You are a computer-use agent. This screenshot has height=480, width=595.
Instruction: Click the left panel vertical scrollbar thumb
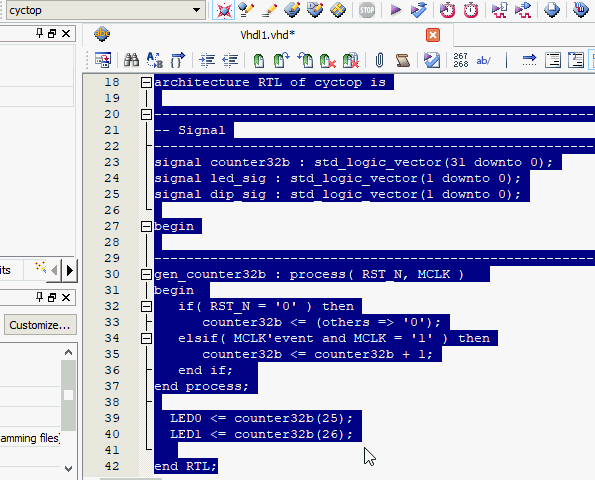(68, 395)
